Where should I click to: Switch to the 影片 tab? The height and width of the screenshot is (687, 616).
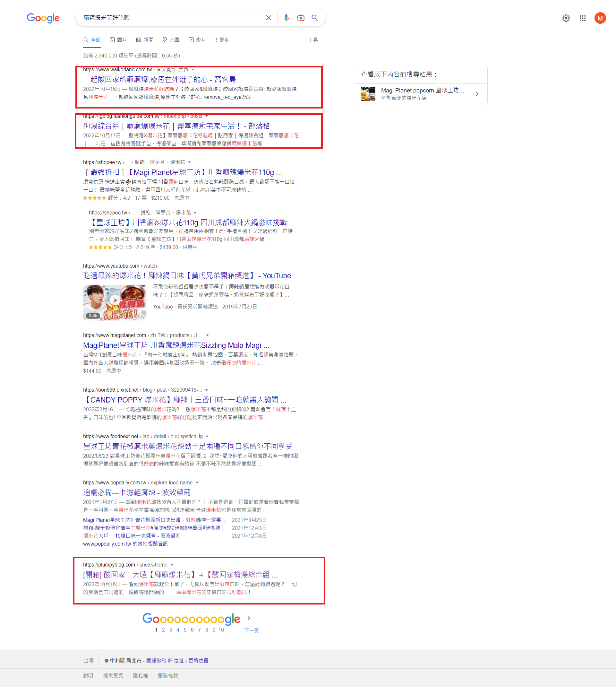(197, 39)
